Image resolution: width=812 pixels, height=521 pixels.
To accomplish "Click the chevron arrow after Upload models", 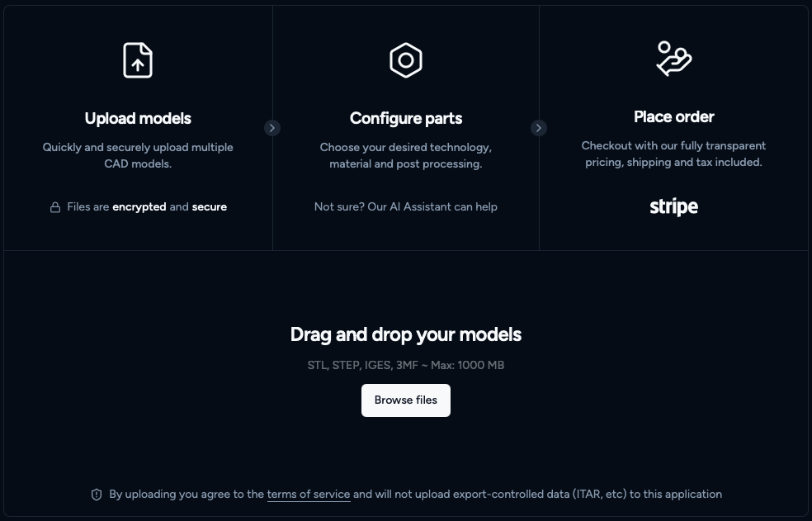I will (x=272, y=128).
